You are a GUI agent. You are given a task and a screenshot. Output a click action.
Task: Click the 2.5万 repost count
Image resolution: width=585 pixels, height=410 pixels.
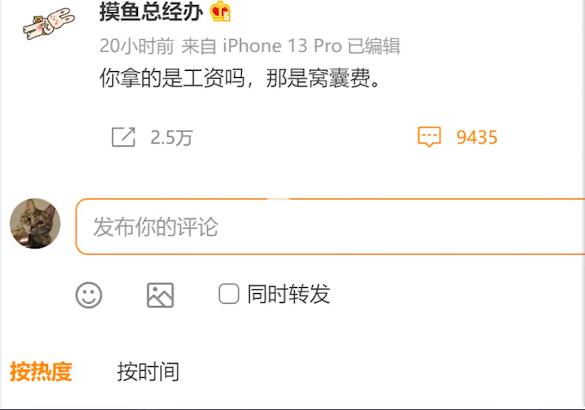[171, 137]
